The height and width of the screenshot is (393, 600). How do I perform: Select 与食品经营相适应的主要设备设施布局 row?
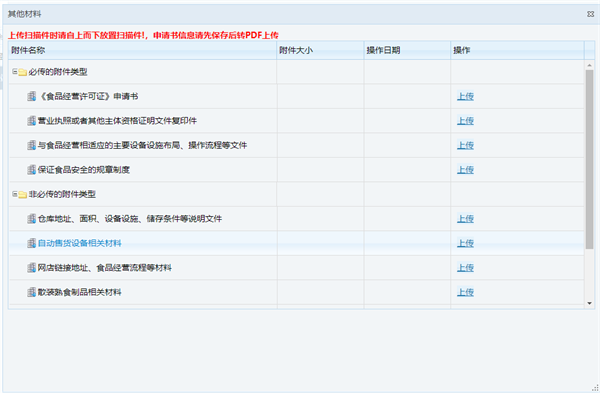pyautogui.click(x=142, y=145)
